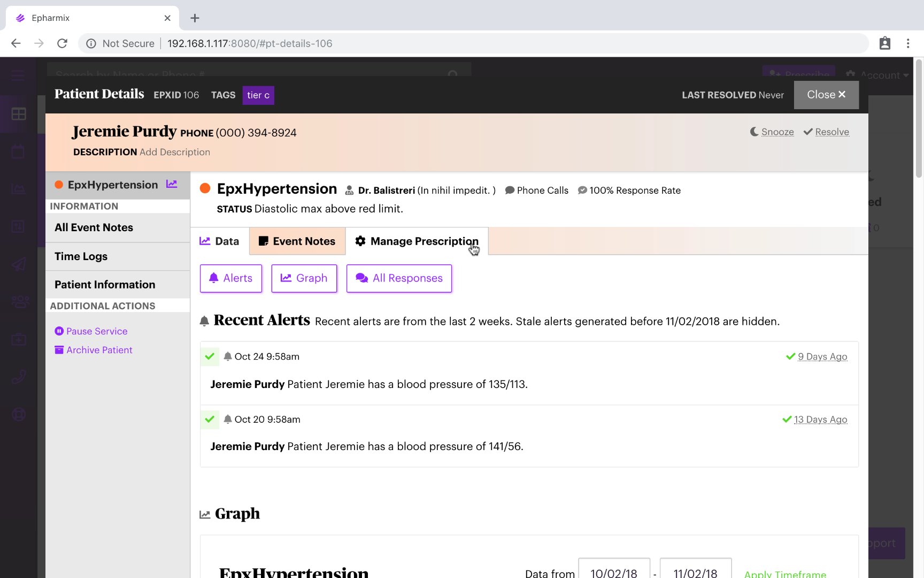This screenshot has height=578, width=924.
Task: Click the 13 Days Ago link
Action: (820, 420)
